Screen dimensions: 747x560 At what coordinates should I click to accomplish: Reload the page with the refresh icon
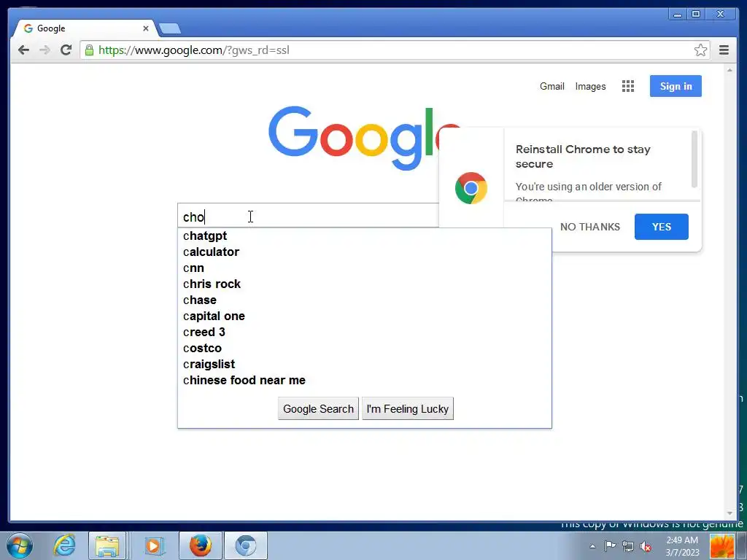pyautogui.click(x=66, y=50)
